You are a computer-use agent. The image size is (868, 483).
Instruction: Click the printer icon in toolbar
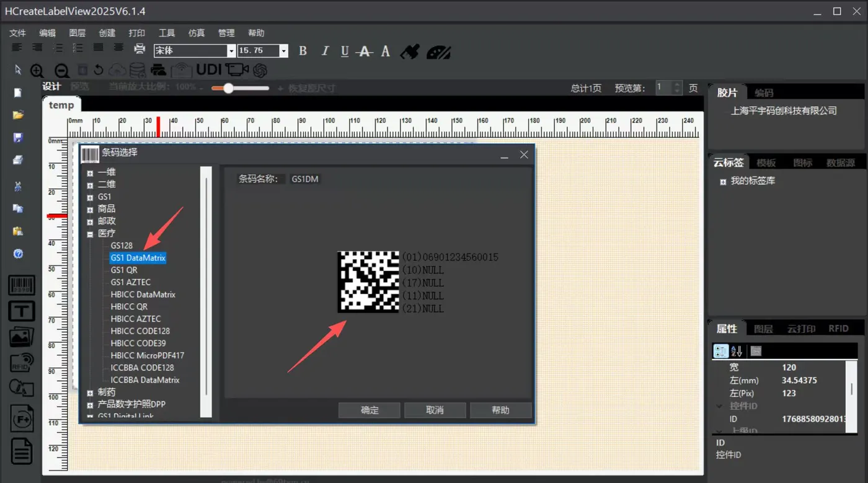(140, 49)
